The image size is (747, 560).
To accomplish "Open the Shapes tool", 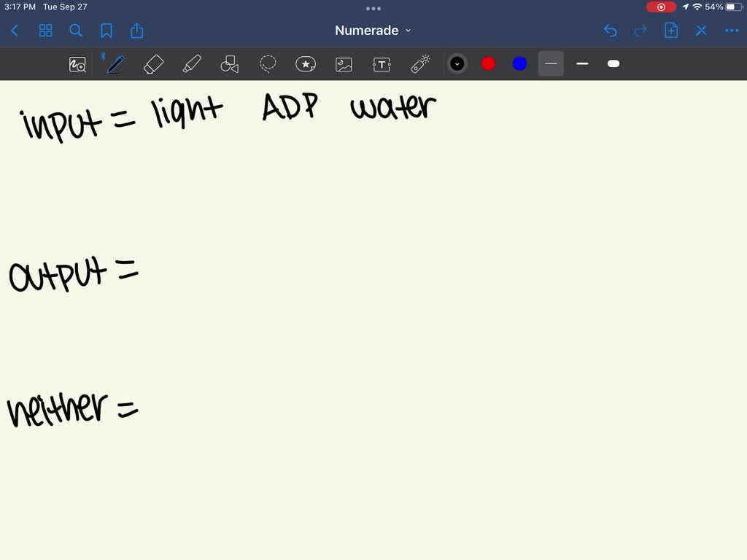I will click(230, 63).
